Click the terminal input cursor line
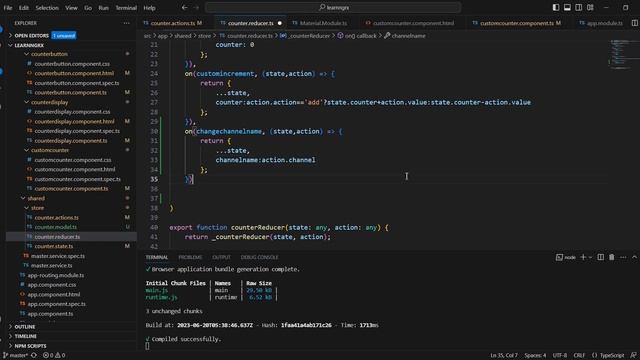 pyautogui.click(x=147, y=346)
